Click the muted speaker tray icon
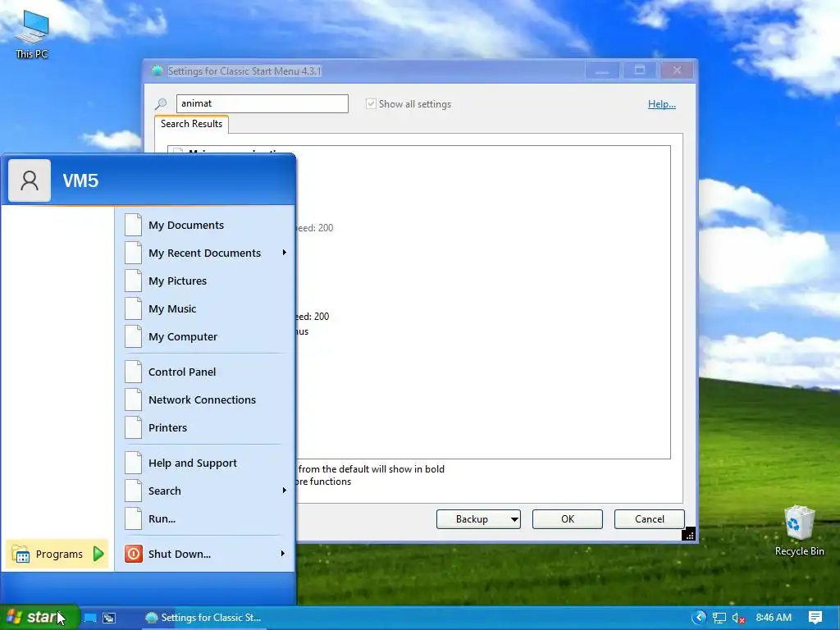This screenshot has height=630, width=840. pos(739,619)
